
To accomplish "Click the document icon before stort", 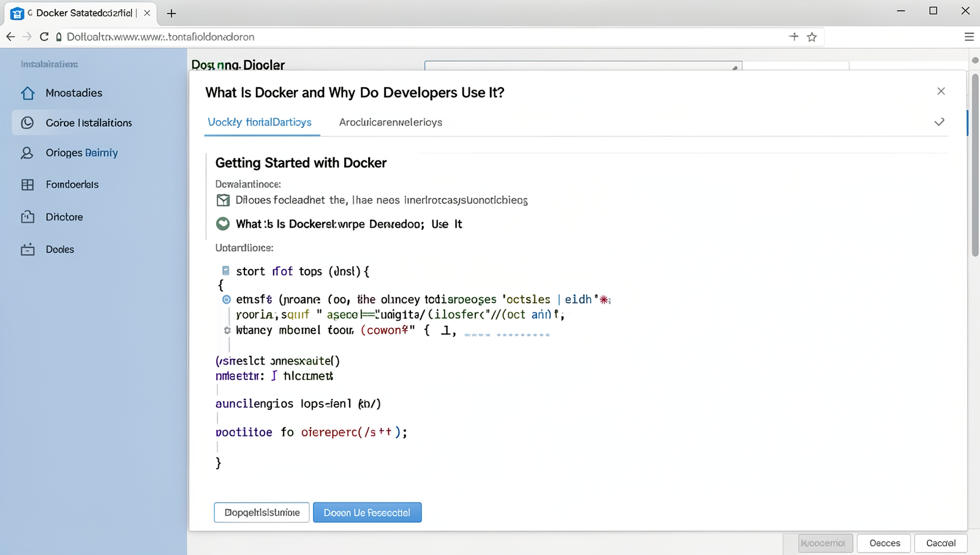I will [x=225, y=270].
